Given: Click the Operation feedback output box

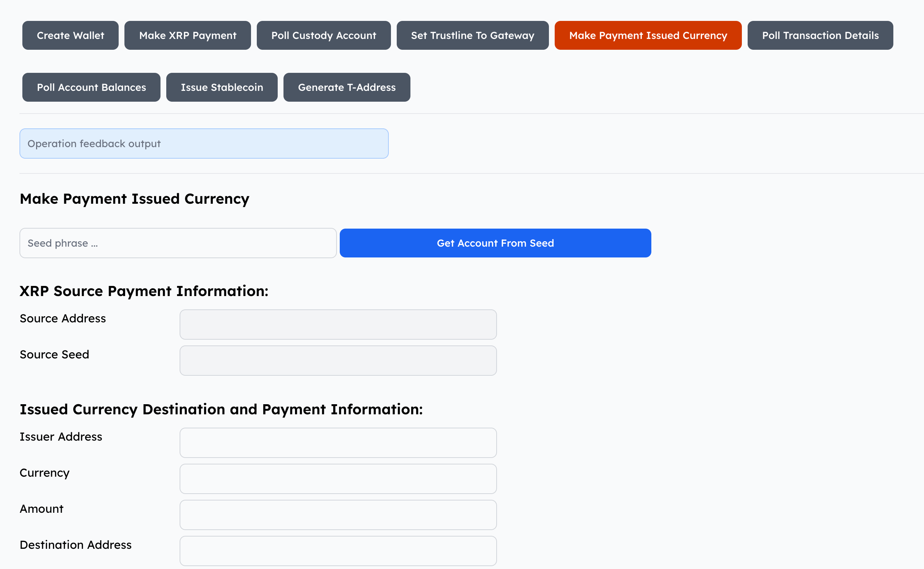Looking at the screenshot, I should coord(204,143).
